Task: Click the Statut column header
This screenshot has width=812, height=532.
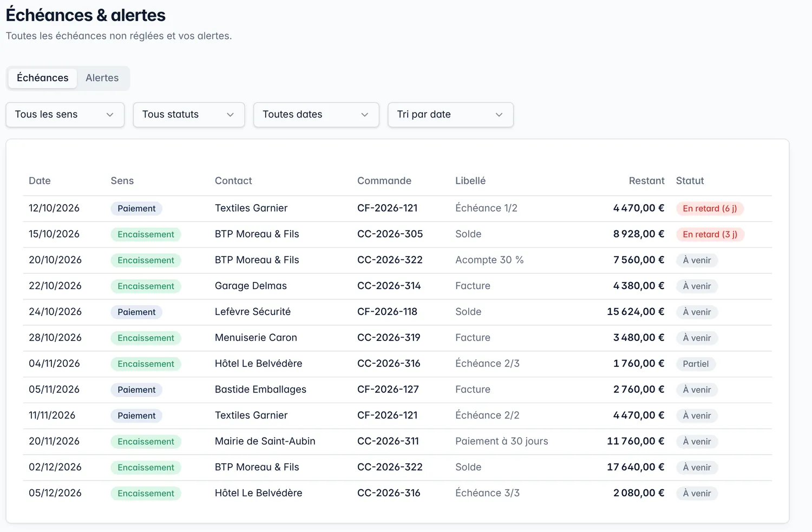Action: (x=690, y=181)
